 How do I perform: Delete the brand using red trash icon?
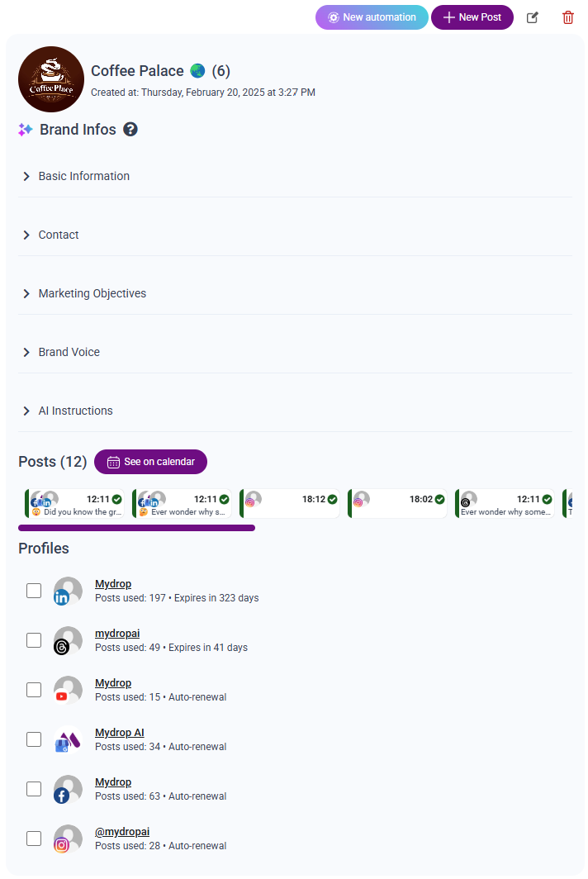[x=567, y=17]
